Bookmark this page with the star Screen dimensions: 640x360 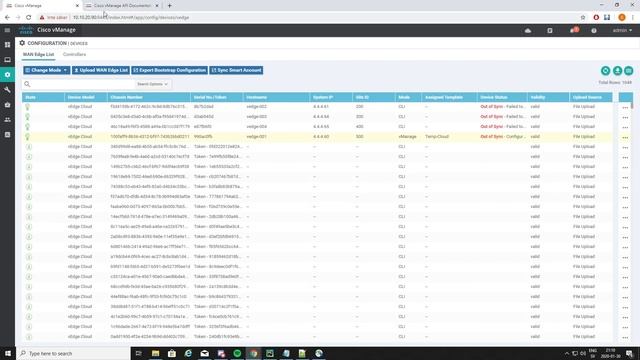(x=583, y=18)
